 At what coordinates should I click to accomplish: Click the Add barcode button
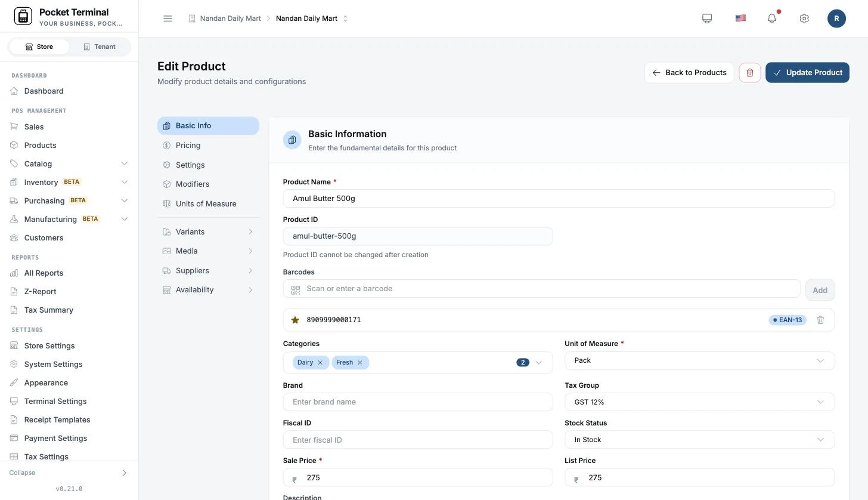pyautogui.click(x=820, y=290)
